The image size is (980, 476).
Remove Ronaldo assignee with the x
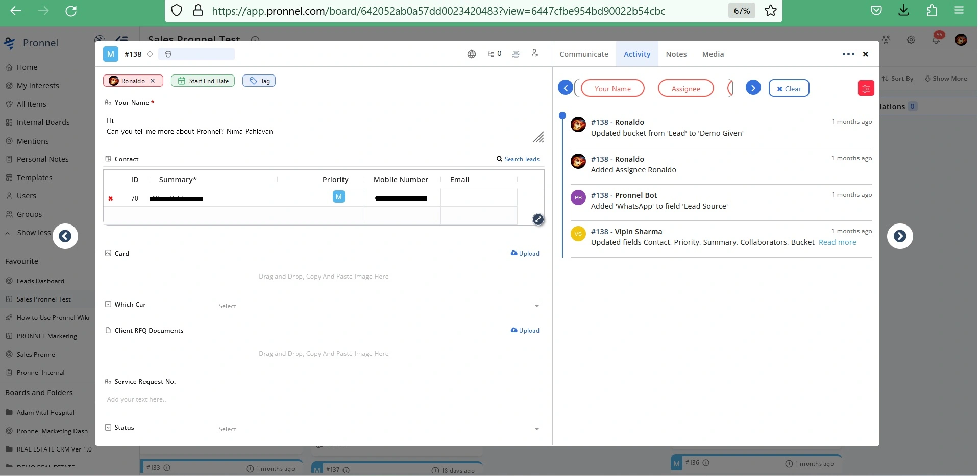153,81
